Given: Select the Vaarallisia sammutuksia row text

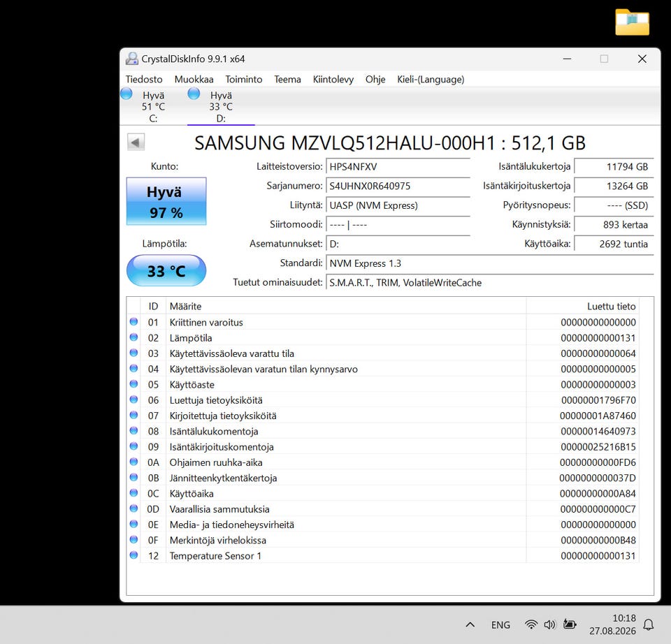Looking at the screenshot, I should coord(219,509).
